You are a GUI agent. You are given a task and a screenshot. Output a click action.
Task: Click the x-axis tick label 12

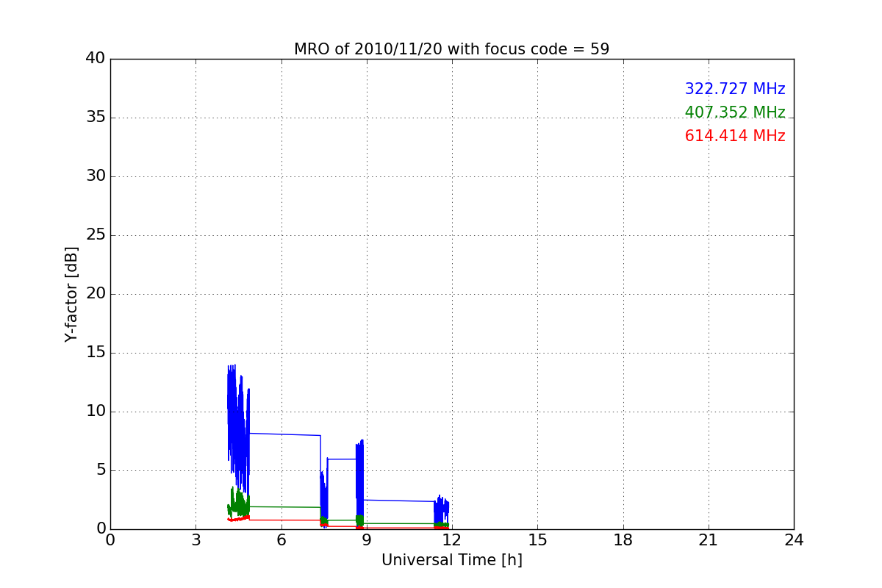click(452, 540)
